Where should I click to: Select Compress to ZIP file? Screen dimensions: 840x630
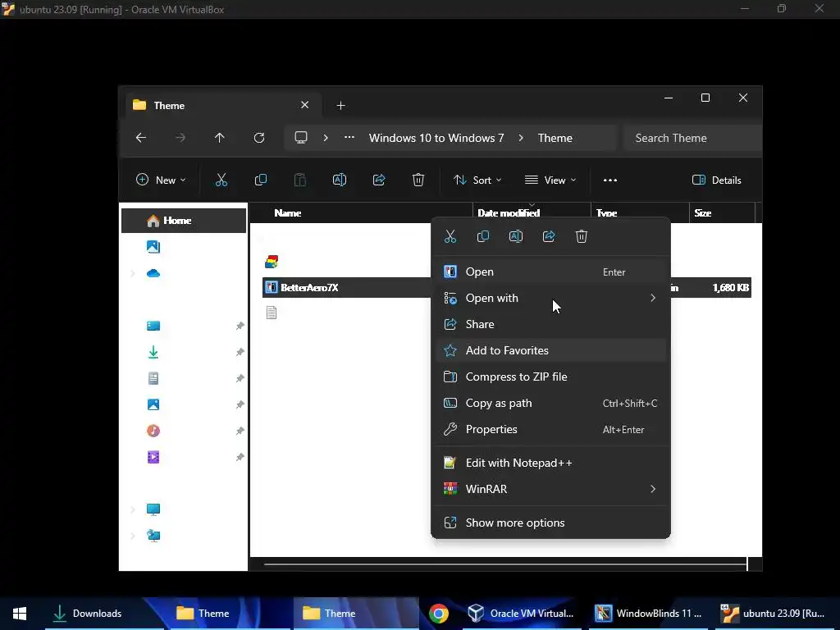pyautogui.click(x=550, y=377)
